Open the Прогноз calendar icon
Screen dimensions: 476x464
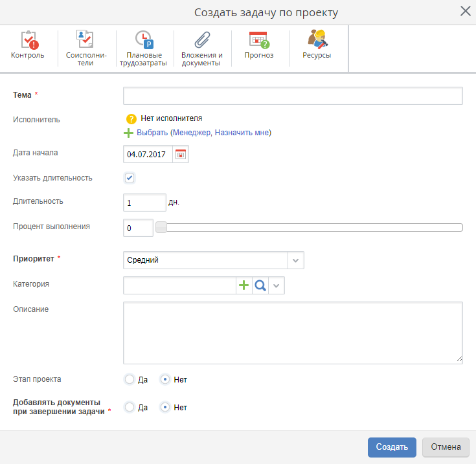point(258,41)
